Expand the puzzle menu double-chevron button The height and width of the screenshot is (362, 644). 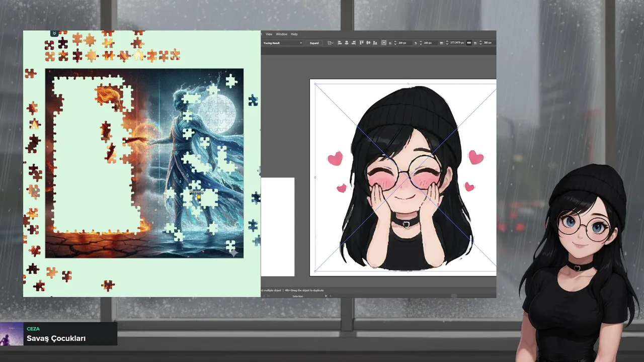click(x=54, y=33)
